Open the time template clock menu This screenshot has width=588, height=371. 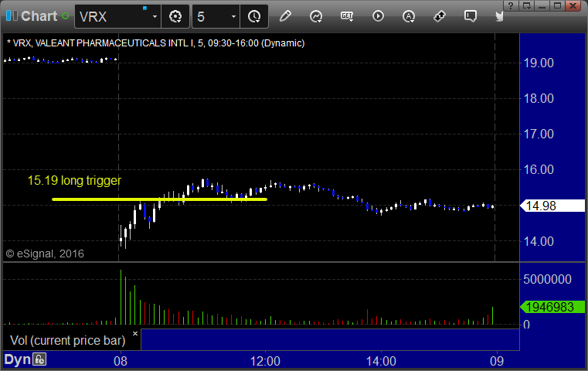tap(254, 16)
